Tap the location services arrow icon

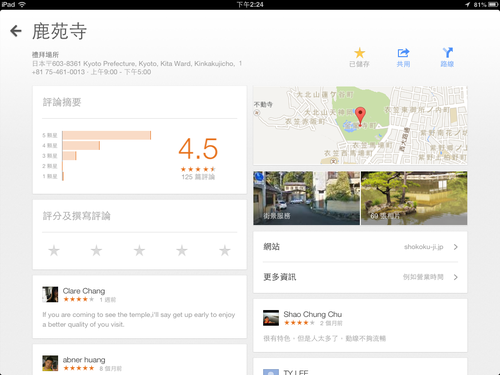(x=468, y=5)
